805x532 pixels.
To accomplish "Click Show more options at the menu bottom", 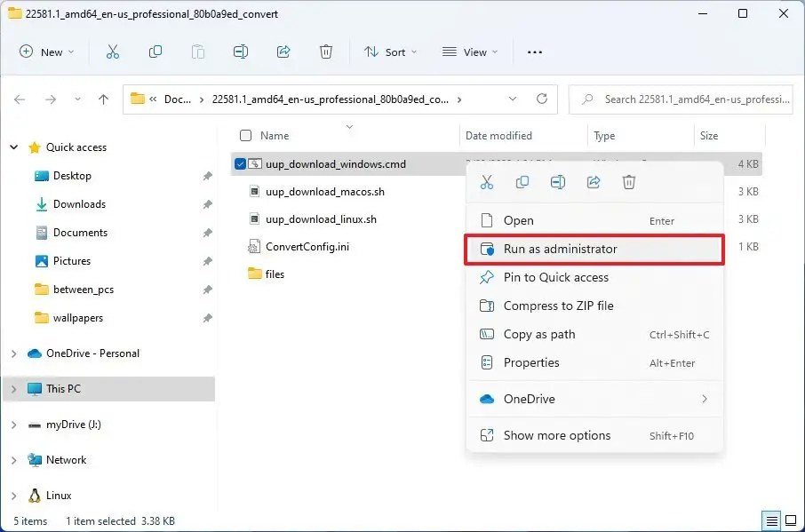I will pyautogui.click(x=559, y=435).
